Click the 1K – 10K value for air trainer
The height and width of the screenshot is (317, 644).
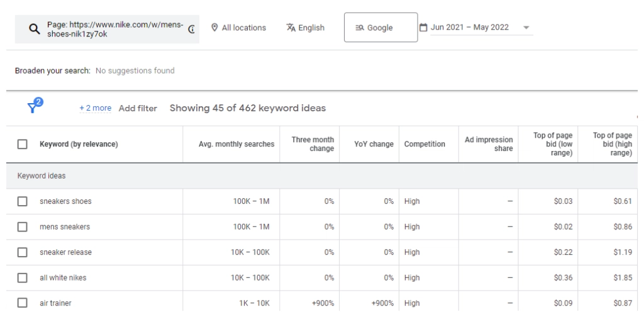click(x=254, y=303)
